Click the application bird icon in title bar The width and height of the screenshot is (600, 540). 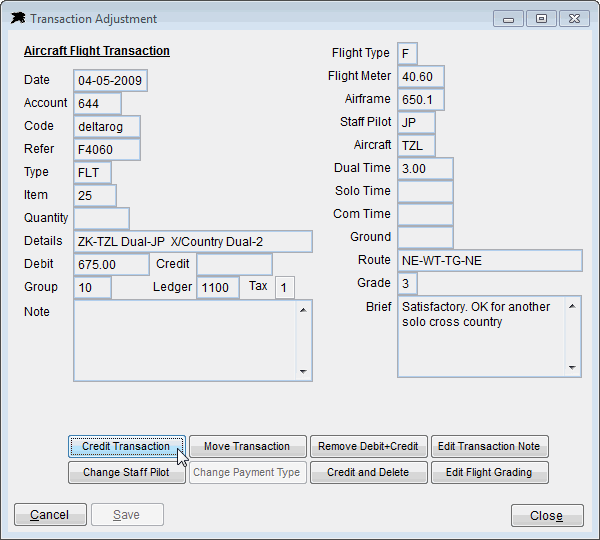[18, 18]
